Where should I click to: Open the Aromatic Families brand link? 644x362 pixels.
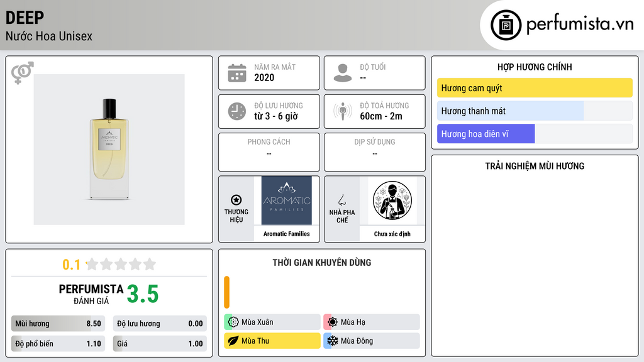287,234
